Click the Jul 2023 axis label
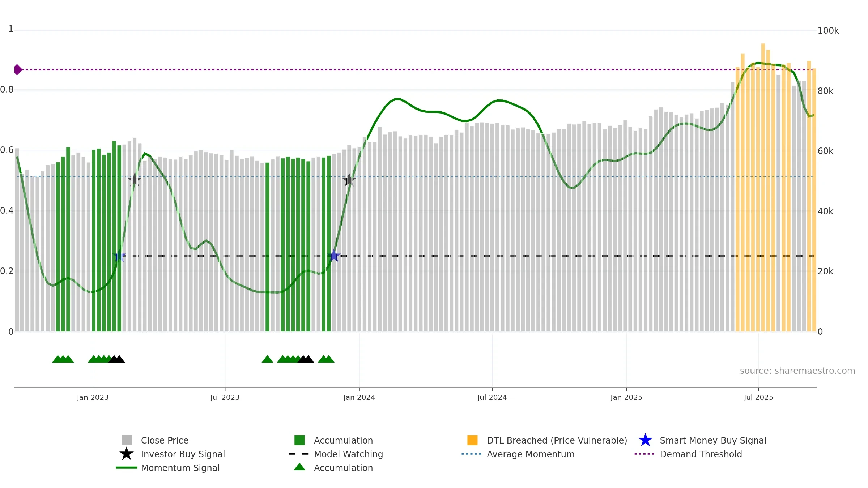Image resolution: width=868 pixels, height=488 pixels. 225,398
